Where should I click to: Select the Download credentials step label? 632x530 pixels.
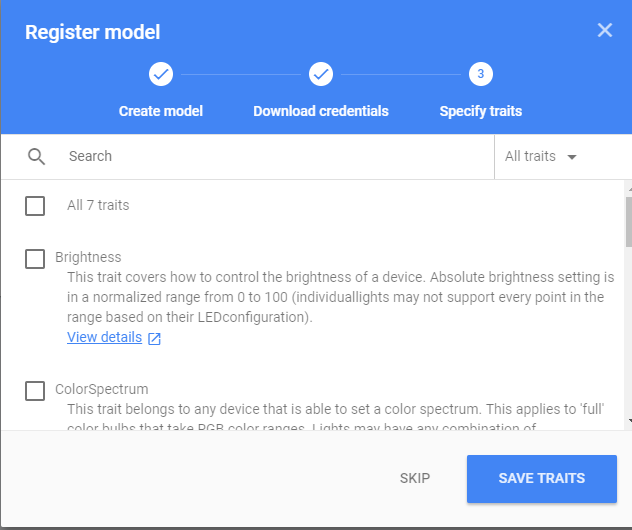tap(321, 111)
